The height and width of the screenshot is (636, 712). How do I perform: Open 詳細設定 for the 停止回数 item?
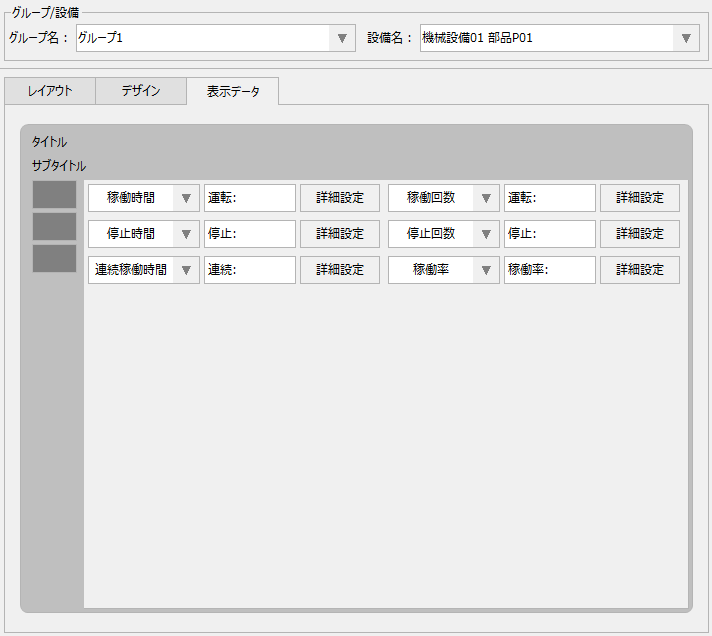pyautogui.click(x=640, y=234)
